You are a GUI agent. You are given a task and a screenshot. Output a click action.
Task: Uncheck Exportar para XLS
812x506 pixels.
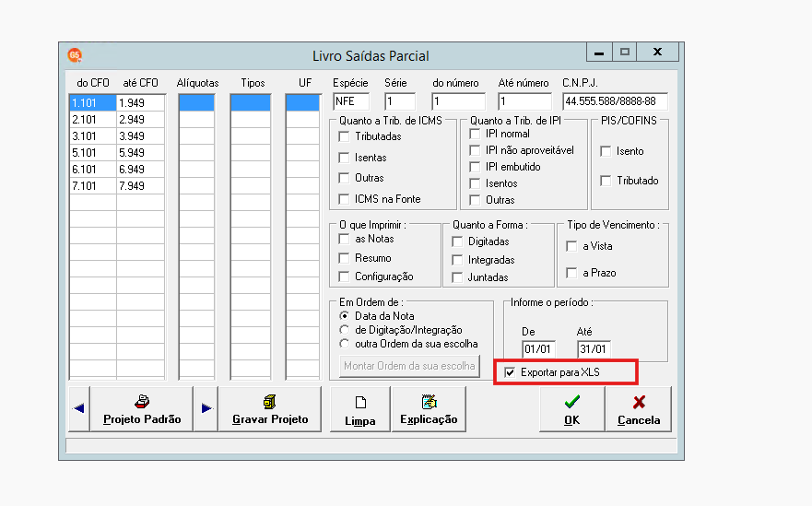[x=510, y=372]
